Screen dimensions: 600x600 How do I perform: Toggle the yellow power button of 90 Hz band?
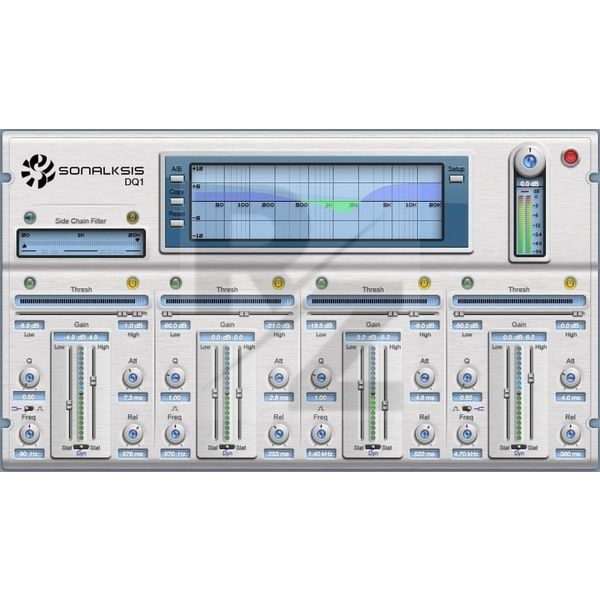[x=132, y=283]
